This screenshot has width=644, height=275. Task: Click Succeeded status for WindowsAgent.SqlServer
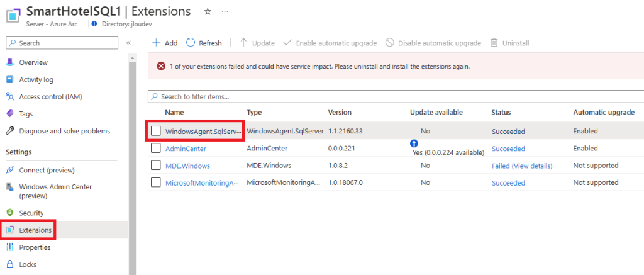pos(508,132)
